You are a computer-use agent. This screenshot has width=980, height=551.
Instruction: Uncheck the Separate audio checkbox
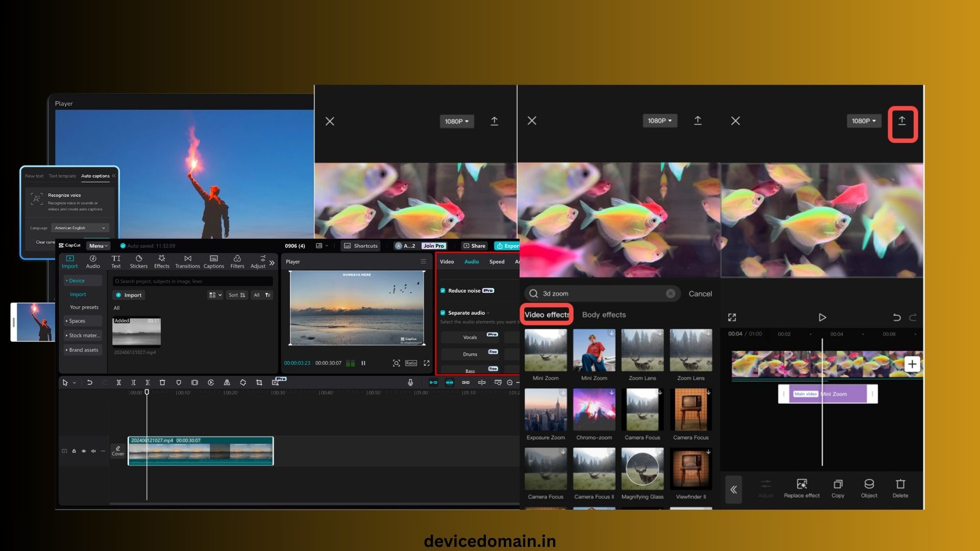click(x=443, y=313)
